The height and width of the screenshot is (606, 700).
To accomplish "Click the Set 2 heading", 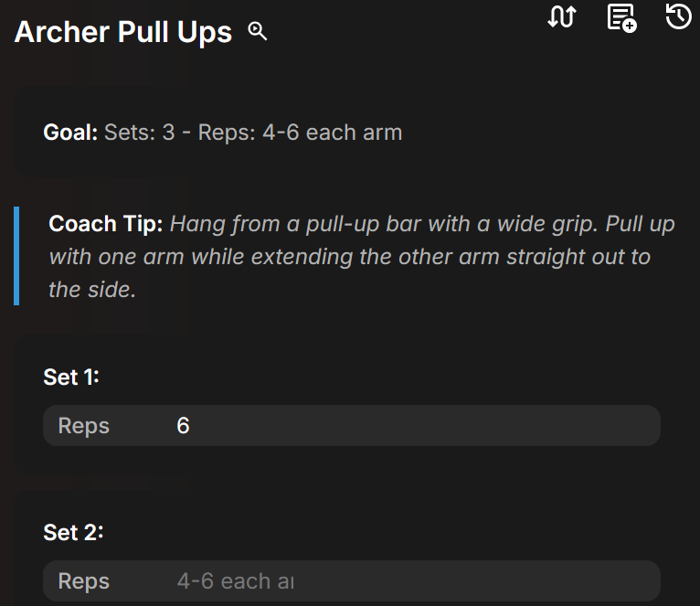I will point(73,532).
